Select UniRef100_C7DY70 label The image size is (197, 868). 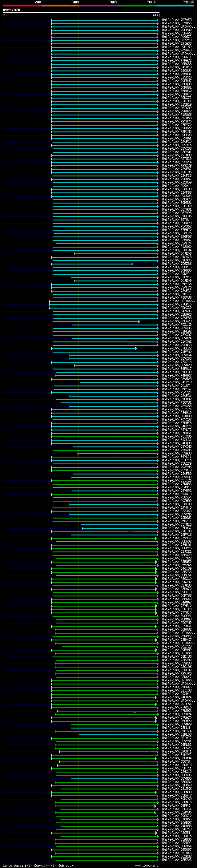click(177, 125)
